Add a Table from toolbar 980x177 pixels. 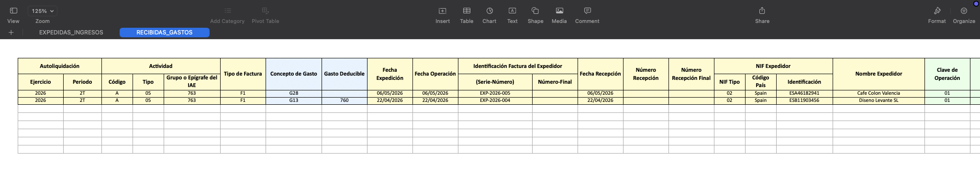pos(467,11)
